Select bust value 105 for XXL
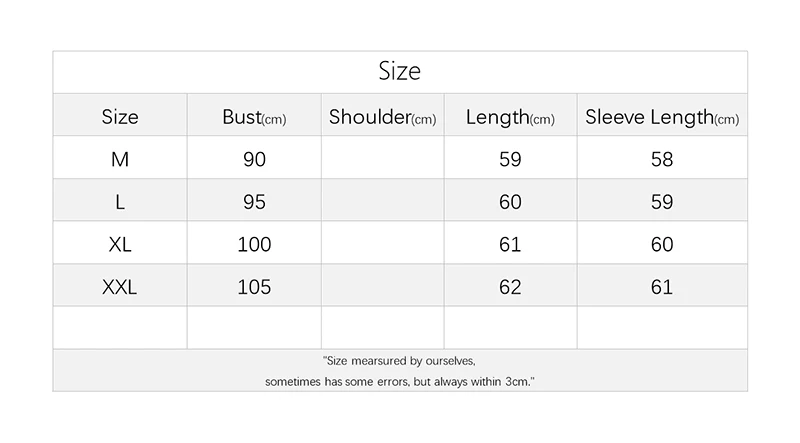The height and width of the screenshot is (443, 800). 254,287
